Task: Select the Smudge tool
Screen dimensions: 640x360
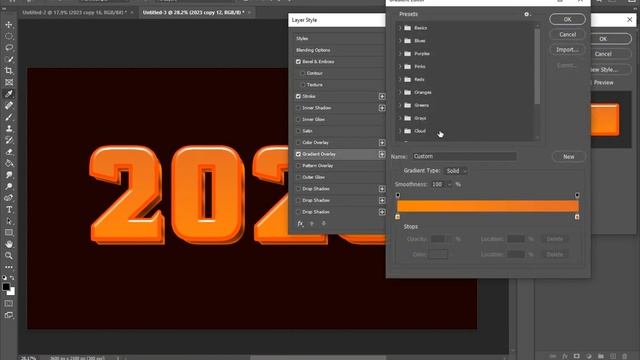Action: tap(9, 175)
